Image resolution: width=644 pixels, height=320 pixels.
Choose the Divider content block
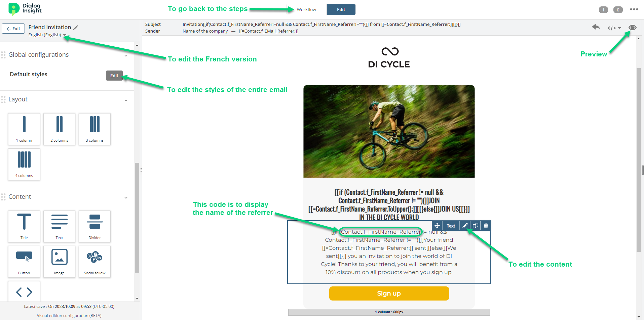point(94,226)
